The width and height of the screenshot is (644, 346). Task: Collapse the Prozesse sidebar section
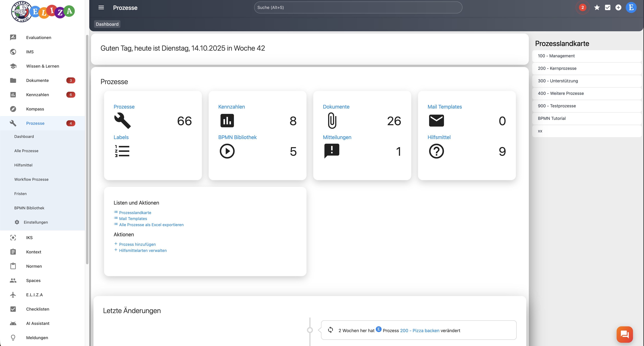[35, 123]
